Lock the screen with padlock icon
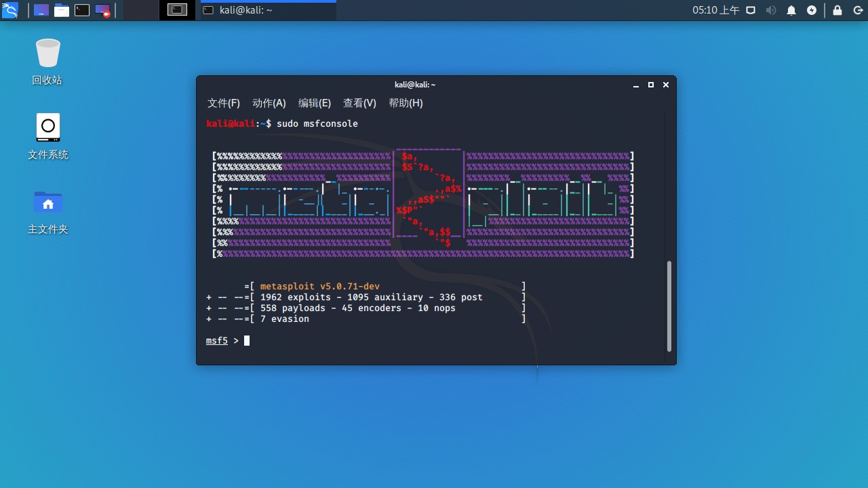This screenshot has height=488, width=868. coord(837,10)
